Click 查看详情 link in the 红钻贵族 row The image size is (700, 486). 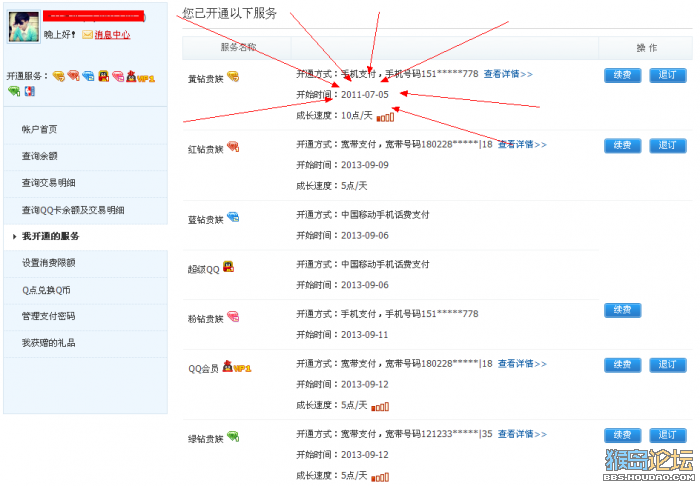pos(522,144)
